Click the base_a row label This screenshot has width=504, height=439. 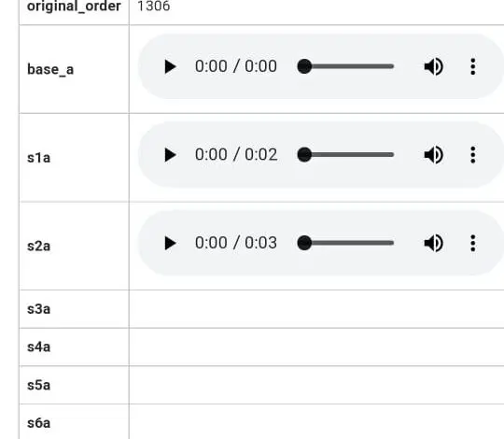pyautogui.click(x=50, y=69)
